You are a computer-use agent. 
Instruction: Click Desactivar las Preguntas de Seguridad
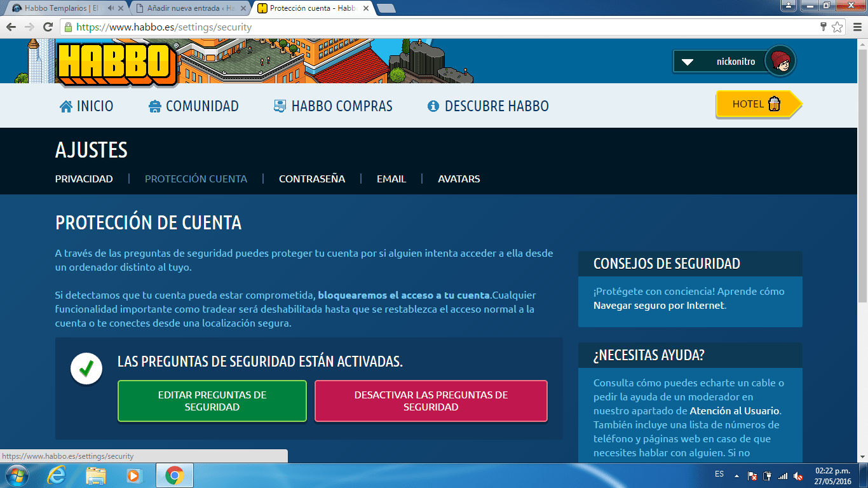click(431, 401)
